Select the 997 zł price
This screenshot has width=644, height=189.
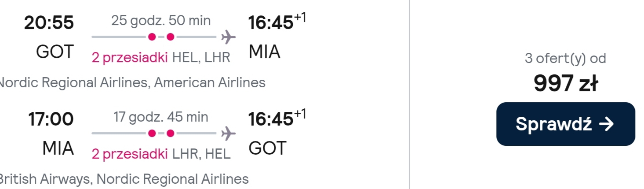565,83
